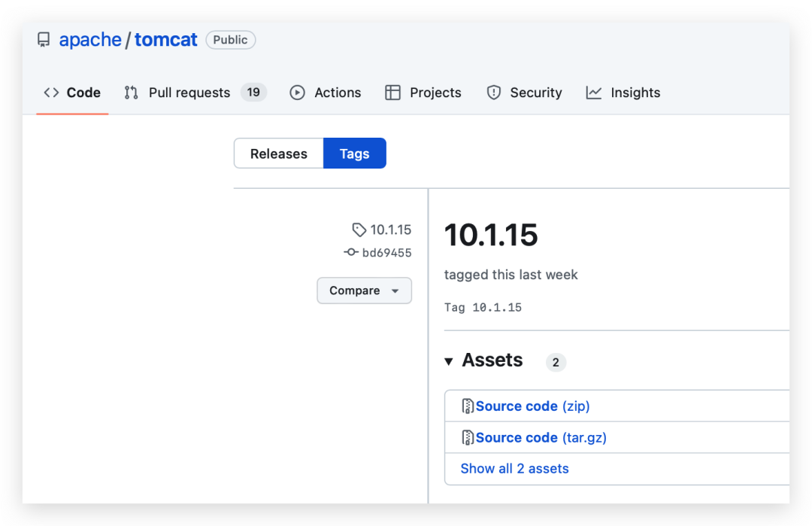Switch to the Code tab
Viewport: 812px width, 526px height.
[x=72, y=93]
